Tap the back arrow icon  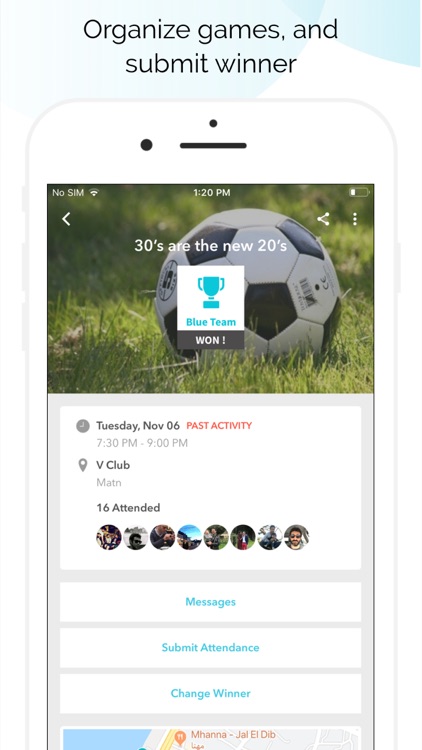67,219
